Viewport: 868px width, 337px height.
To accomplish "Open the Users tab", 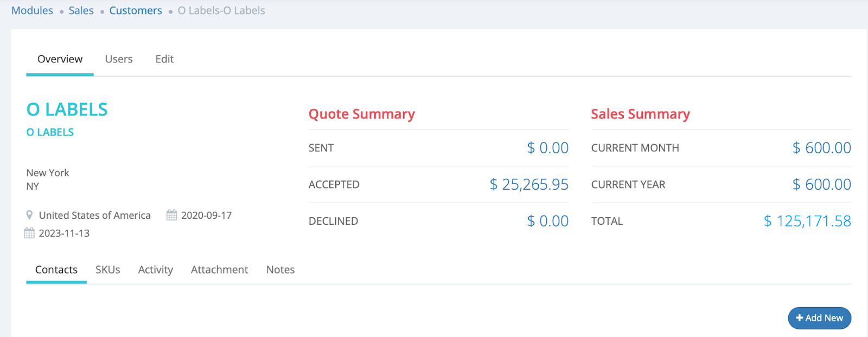I will point(119,59).
